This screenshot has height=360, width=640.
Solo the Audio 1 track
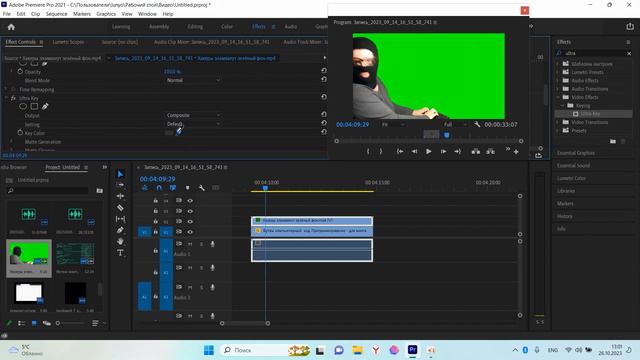[x=201, y=244]
